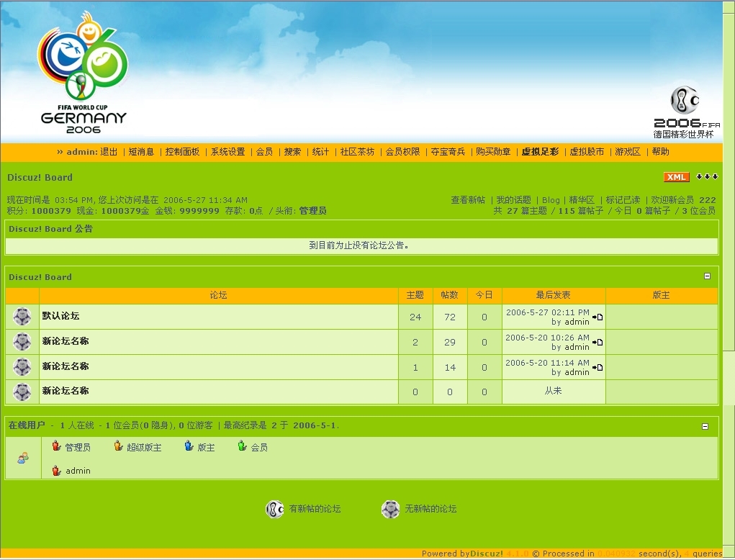Click the 查看新帖 link

click(468, 200)
